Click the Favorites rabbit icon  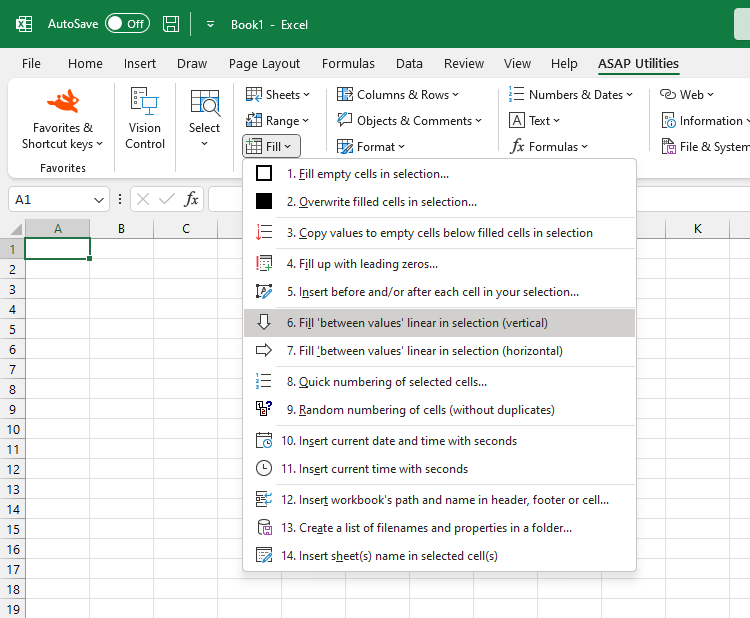pyautogui.click(x=63, y=101)
